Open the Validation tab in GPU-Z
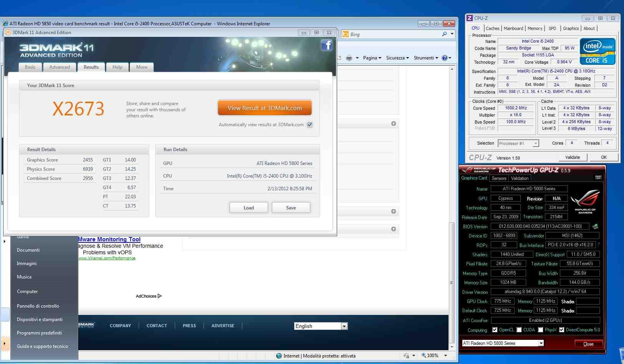This screenshot has width=624, height=364. click(520, 178)
